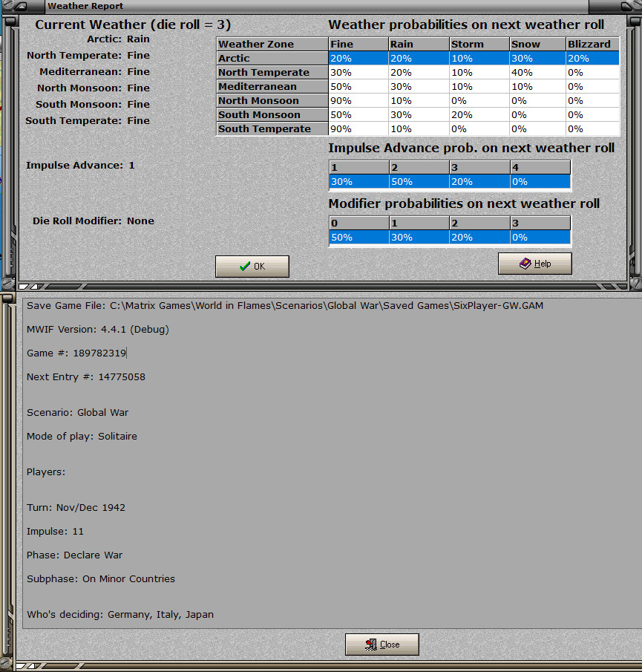Click the Impulse: 11 line

tap(55, 532)
